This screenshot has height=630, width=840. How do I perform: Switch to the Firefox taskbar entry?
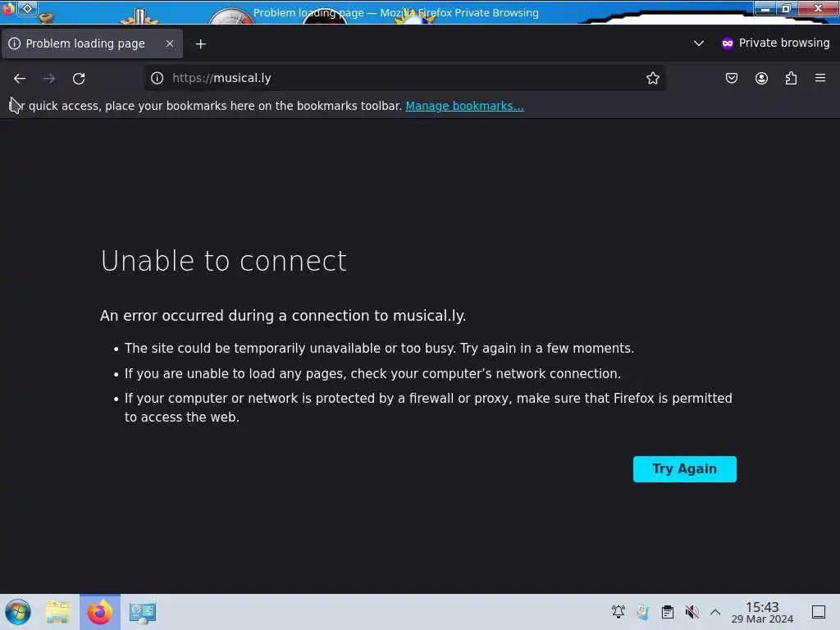coord(100,612)
